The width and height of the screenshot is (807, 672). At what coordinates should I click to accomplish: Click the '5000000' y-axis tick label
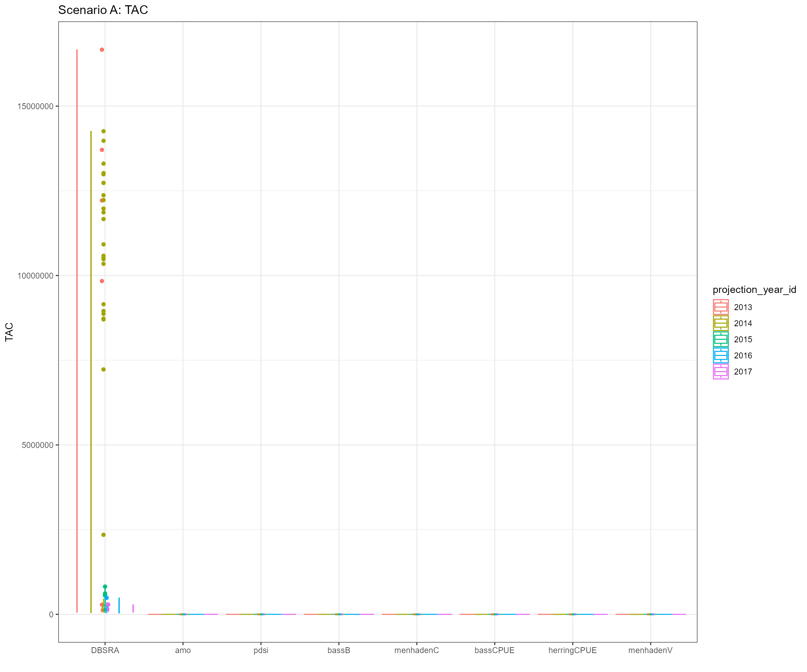tap(38, 445)
